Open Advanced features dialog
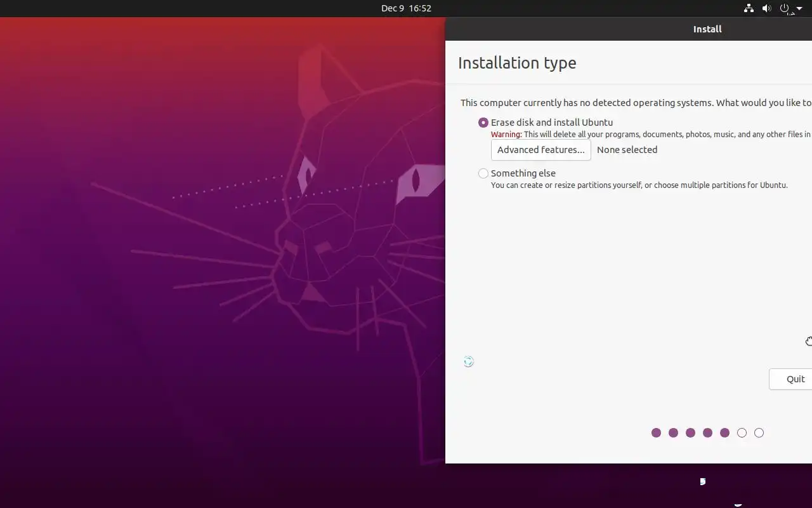Viewport: 812px width, 508px height. coord(541,150)
